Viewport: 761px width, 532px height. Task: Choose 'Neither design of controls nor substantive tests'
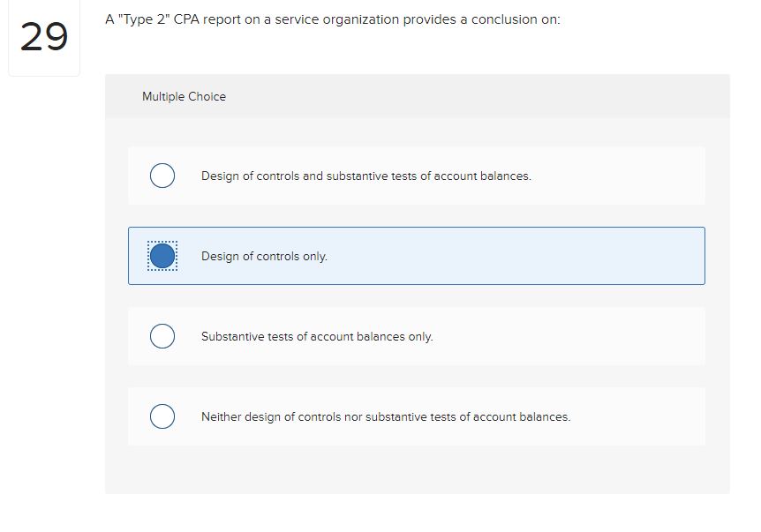(x=387, y=416)
